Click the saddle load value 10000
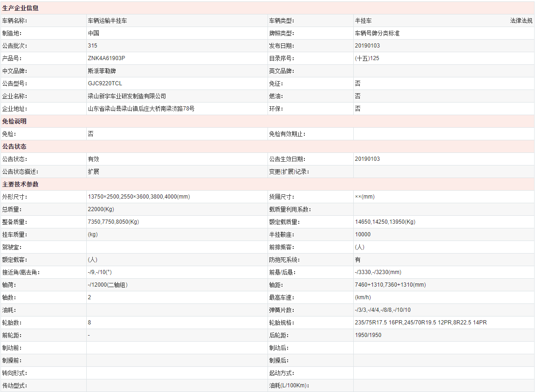 click(363, 234)
